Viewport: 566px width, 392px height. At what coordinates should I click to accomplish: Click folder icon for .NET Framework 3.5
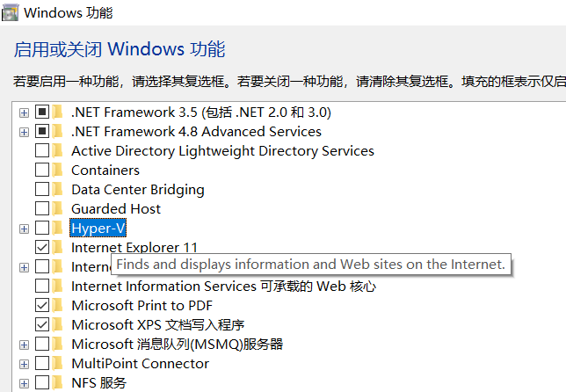(59, 113)
